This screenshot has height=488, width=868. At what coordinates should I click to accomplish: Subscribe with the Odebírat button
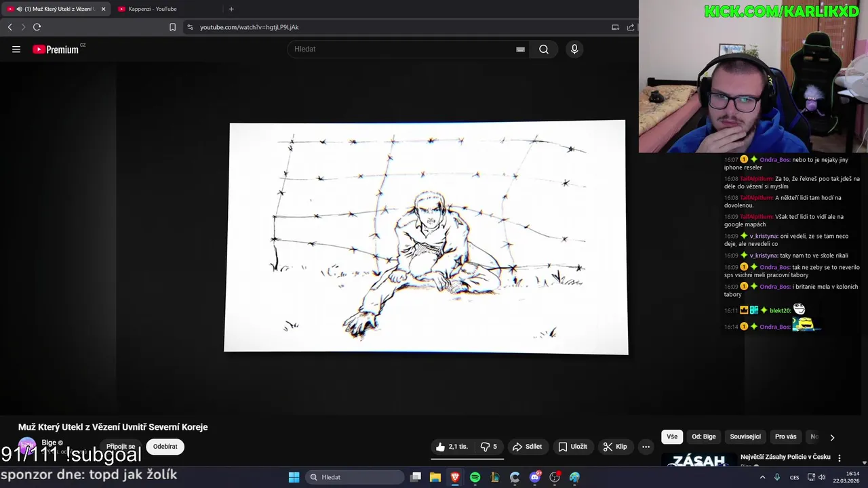165,447
